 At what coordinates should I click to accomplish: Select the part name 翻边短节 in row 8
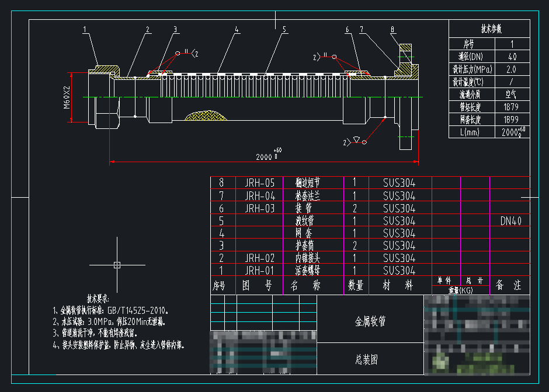[307, 183]
